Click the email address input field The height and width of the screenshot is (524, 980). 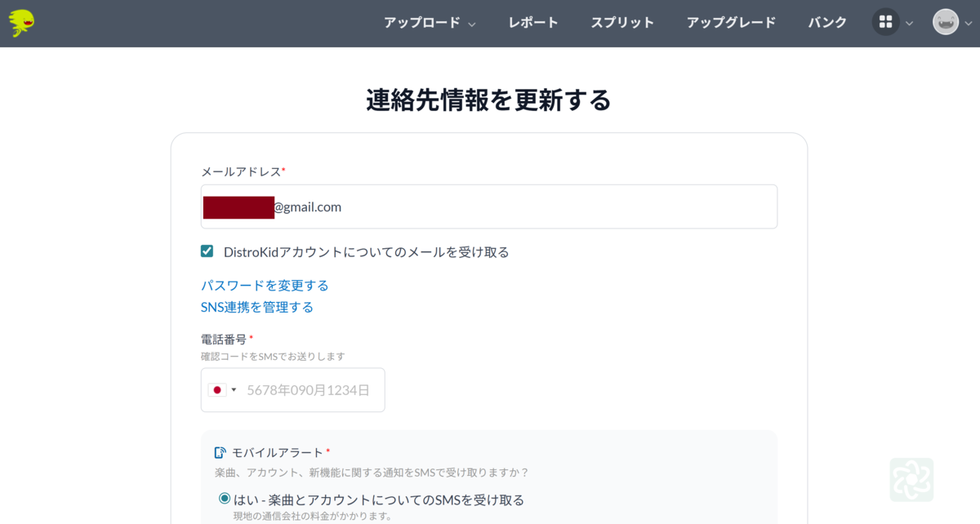(488, 206)
